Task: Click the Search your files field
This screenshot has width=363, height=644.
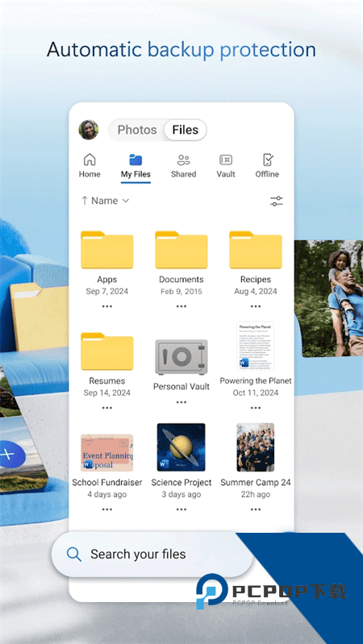Action: coord(152,555)
